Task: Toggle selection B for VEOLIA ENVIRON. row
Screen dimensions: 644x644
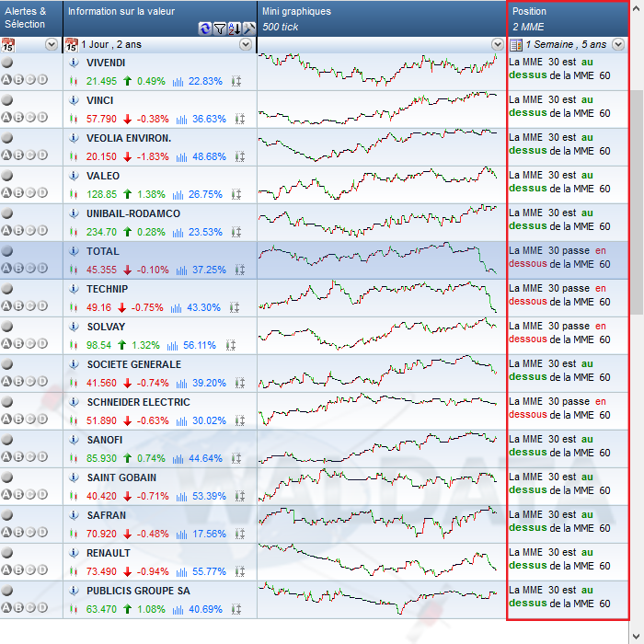Action: tap(18, 155)
